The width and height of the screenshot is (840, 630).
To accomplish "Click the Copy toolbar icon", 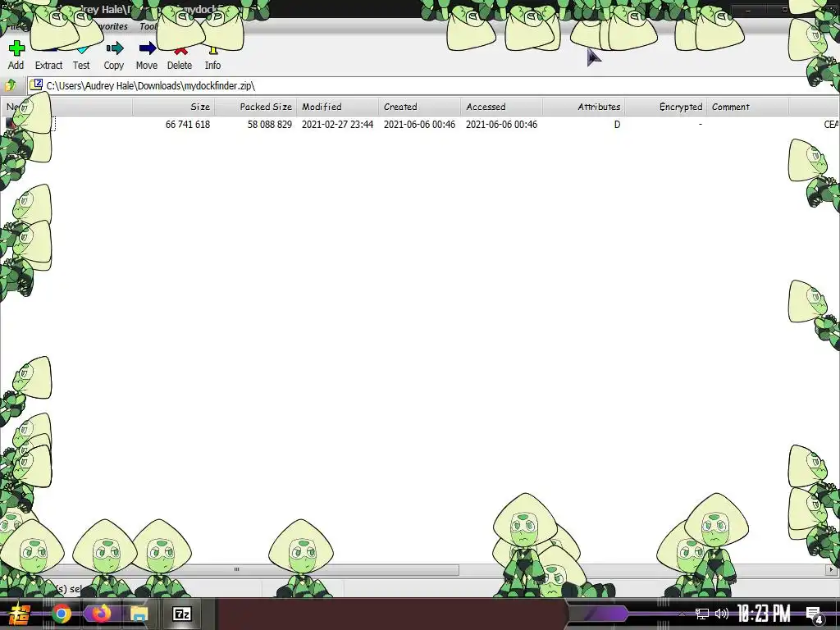I will [x=114, y=48].
